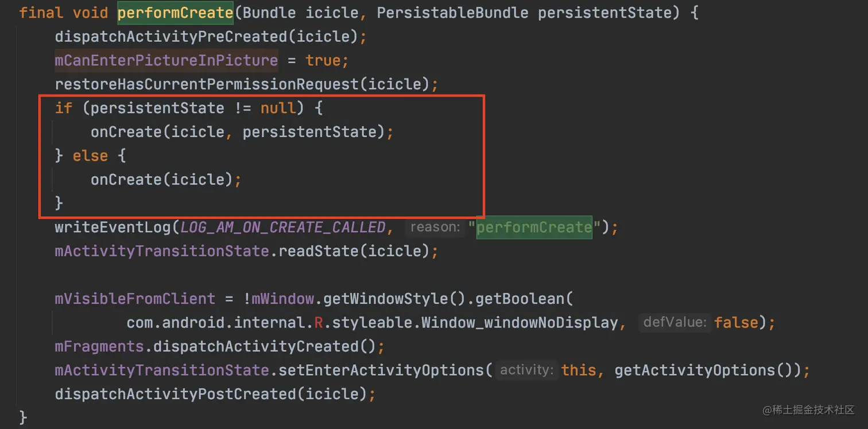Click the mVisibleFromClient field

[135, 299]
